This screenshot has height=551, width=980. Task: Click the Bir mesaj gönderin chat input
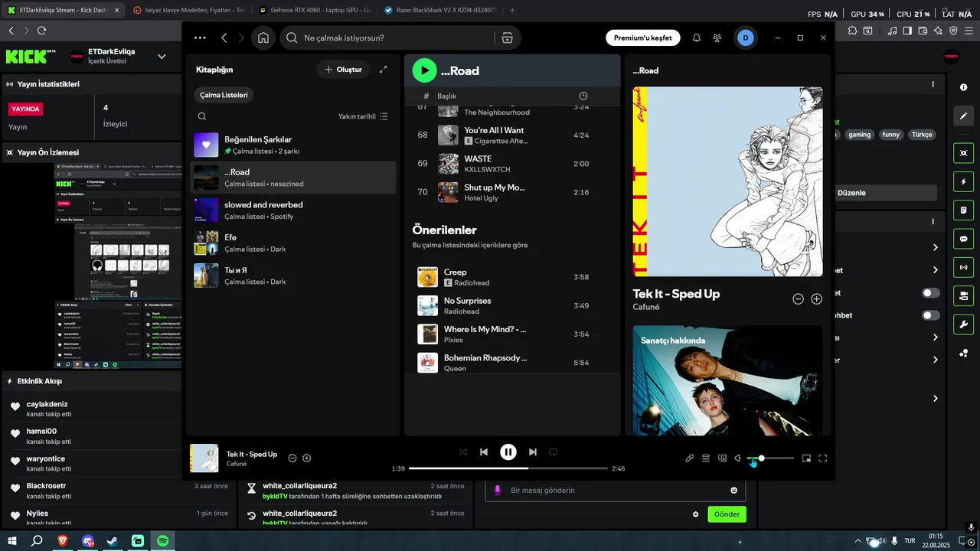616,490
